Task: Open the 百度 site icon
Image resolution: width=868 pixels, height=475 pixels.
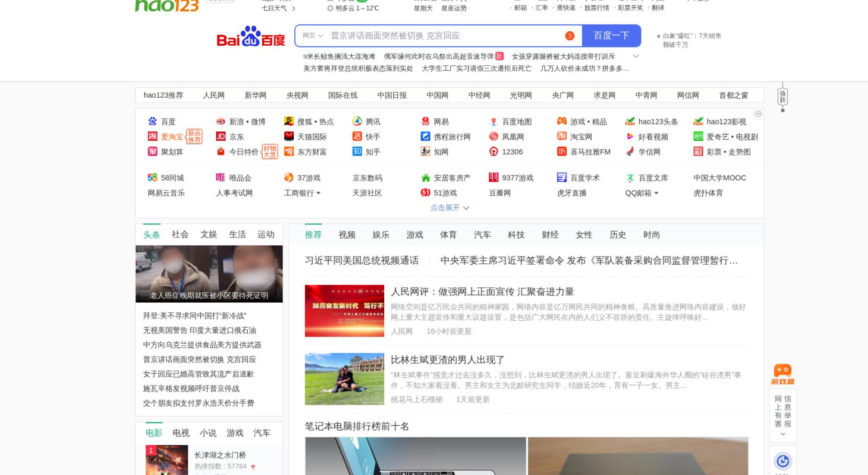Action: pyautogui.click(x=152, y=121)
